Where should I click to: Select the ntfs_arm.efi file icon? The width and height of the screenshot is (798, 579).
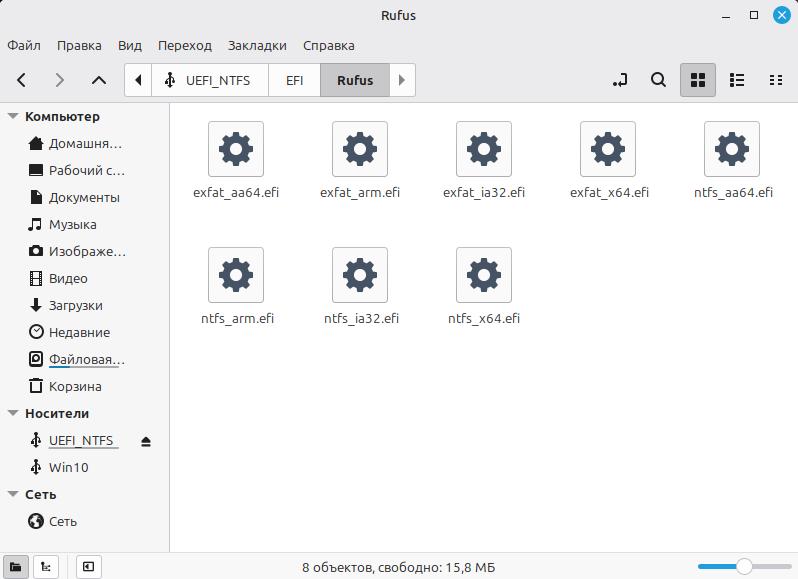pos(236,275)
